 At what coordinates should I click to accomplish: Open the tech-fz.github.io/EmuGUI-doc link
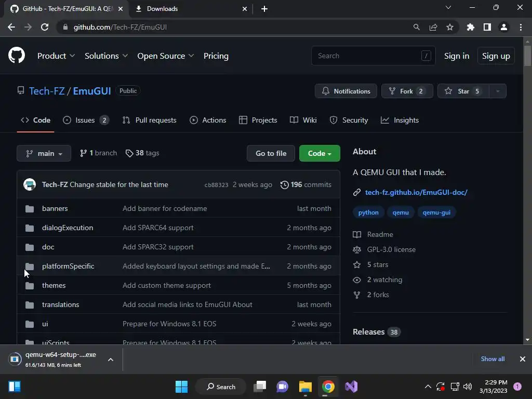(416, 192)
